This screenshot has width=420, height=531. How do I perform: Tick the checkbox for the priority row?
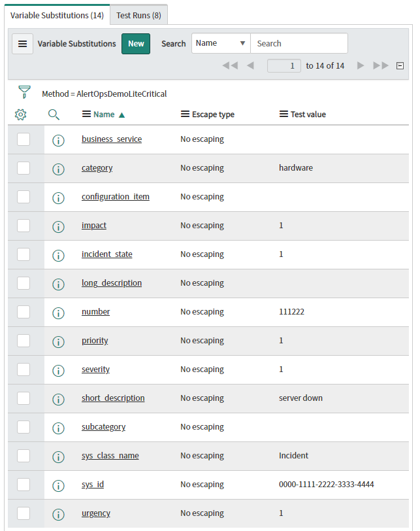coord(24,341)
